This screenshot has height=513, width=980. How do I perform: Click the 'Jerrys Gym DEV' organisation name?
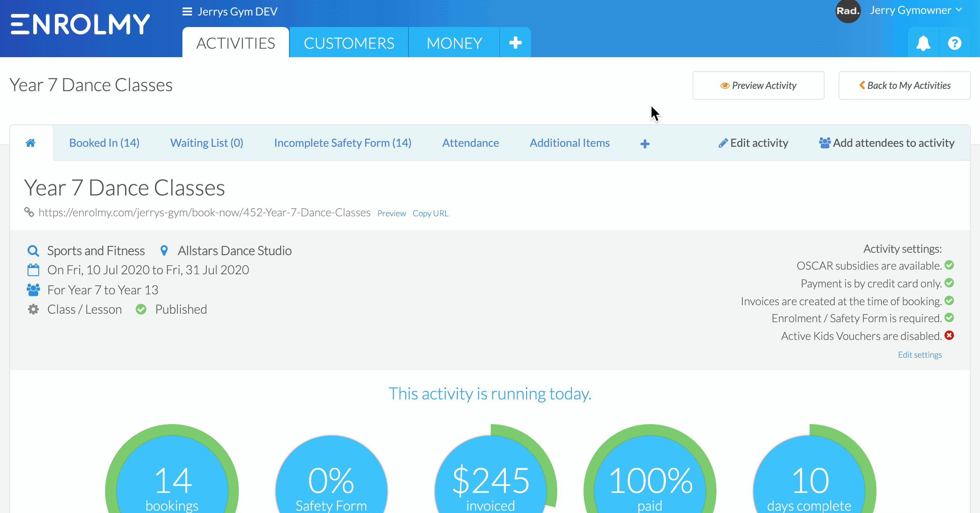(237, 12)
